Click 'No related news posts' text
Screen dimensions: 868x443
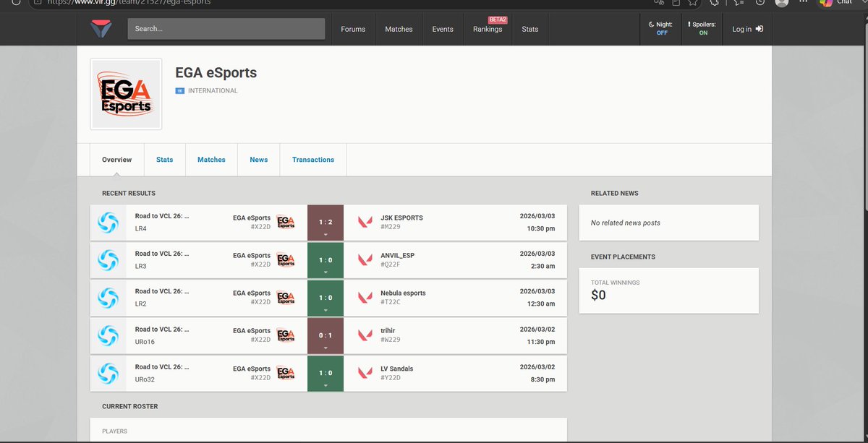[626, 223]
